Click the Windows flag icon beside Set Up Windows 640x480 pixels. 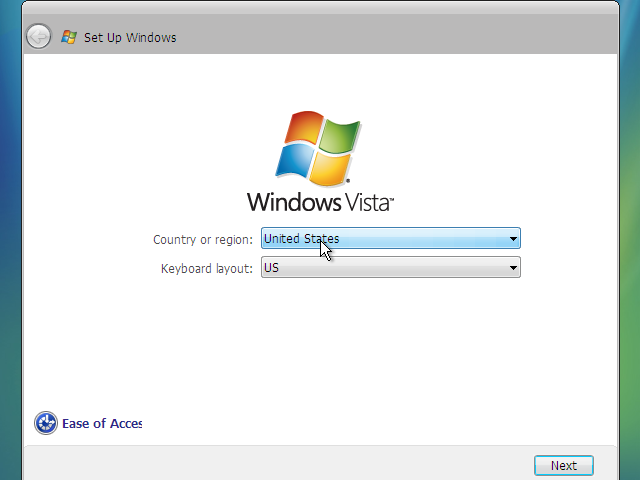point(69,37)
